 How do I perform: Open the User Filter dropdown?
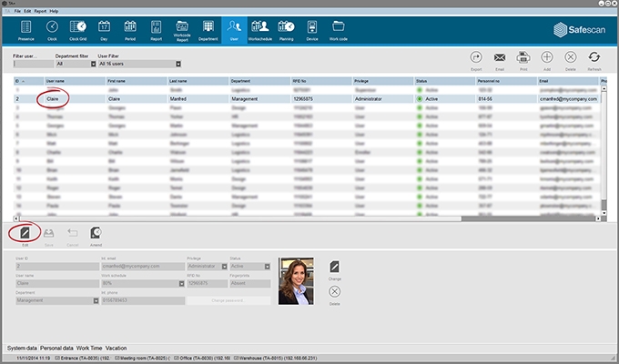tap(178, 64)
